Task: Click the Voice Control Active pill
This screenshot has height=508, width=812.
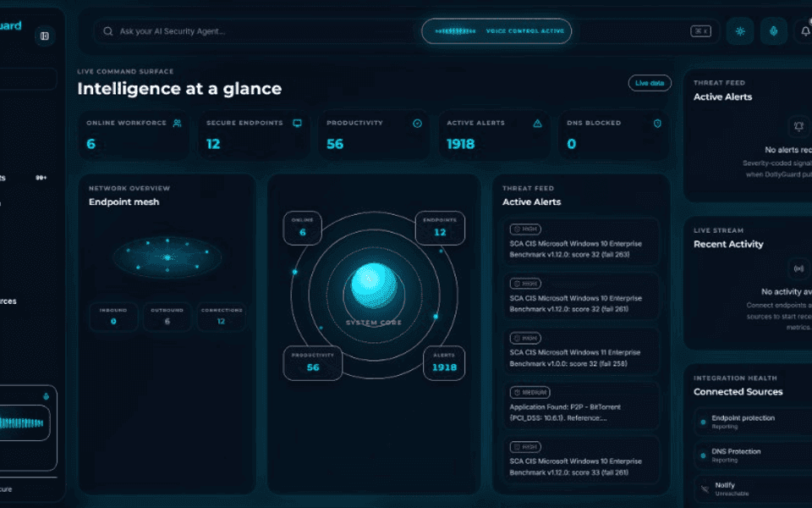Action: 497,31
